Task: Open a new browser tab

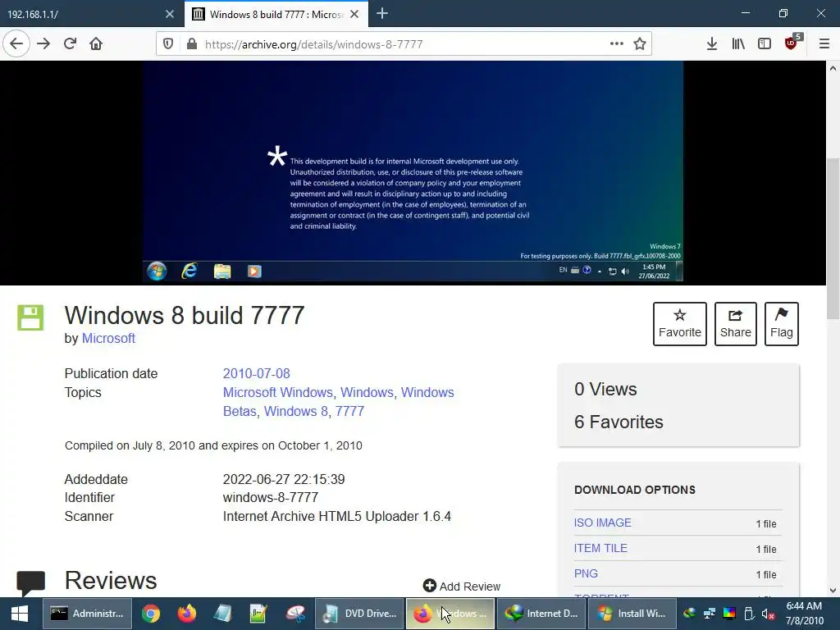Action: click(x=382, y=14)
